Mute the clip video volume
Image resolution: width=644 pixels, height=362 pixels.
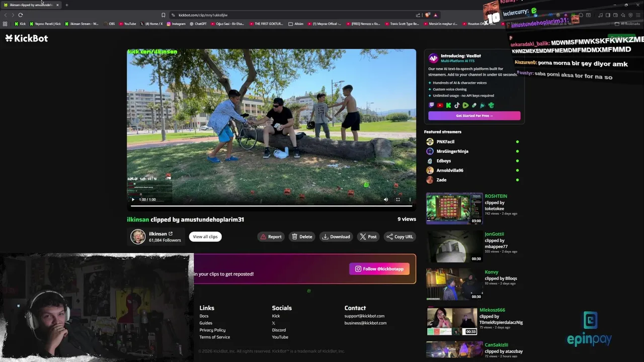tap(386, 200)
